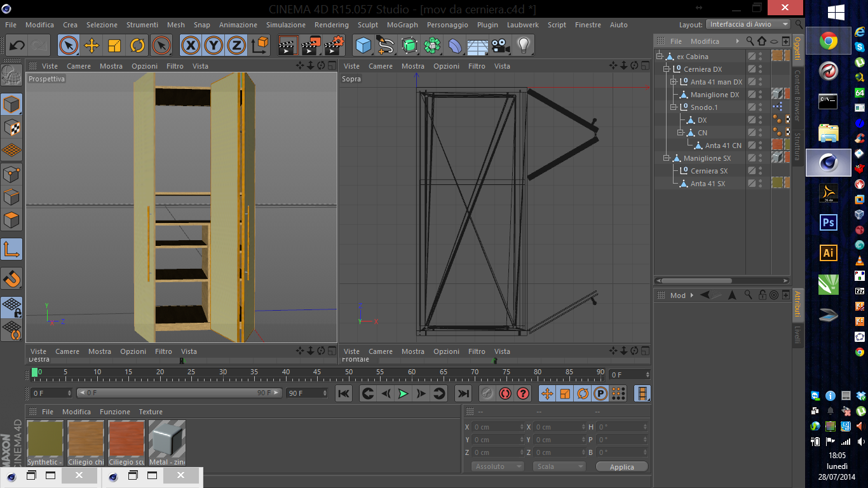This screenshot has height=488, width=868.
Task: Toggle visibility dots for Maniglione DX
Action: tap(760, 95)
